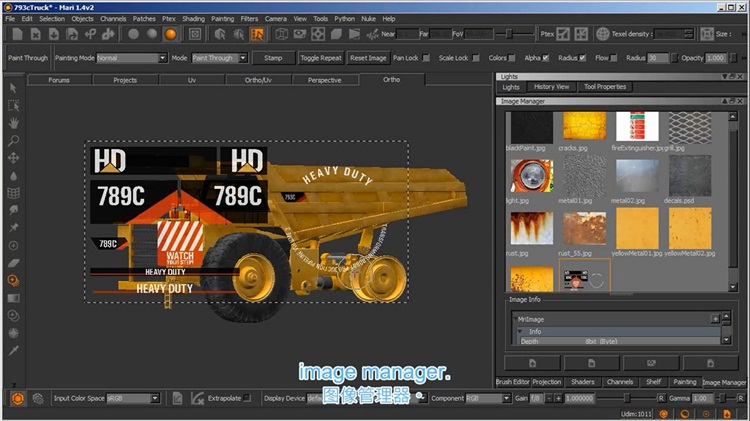Select the marquee selection tool
This screenshot has height=421, width=750.
[13, 106]
